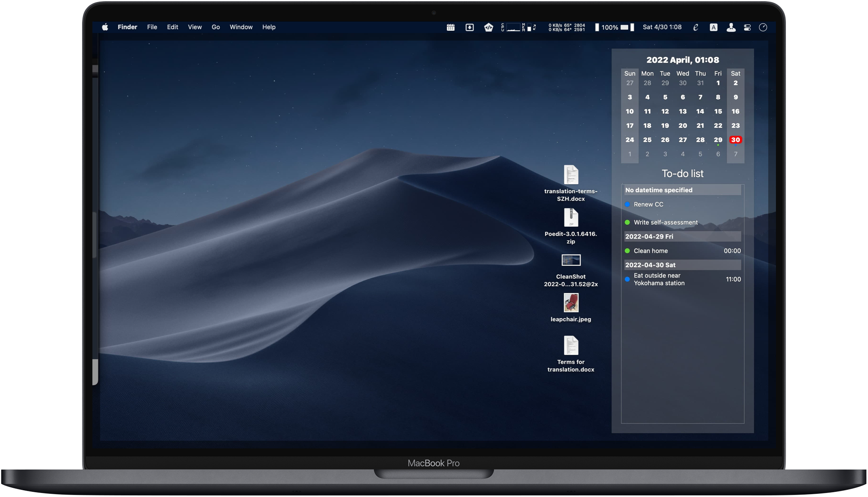Select April 29 in the calendar

(x=718, y=140)
